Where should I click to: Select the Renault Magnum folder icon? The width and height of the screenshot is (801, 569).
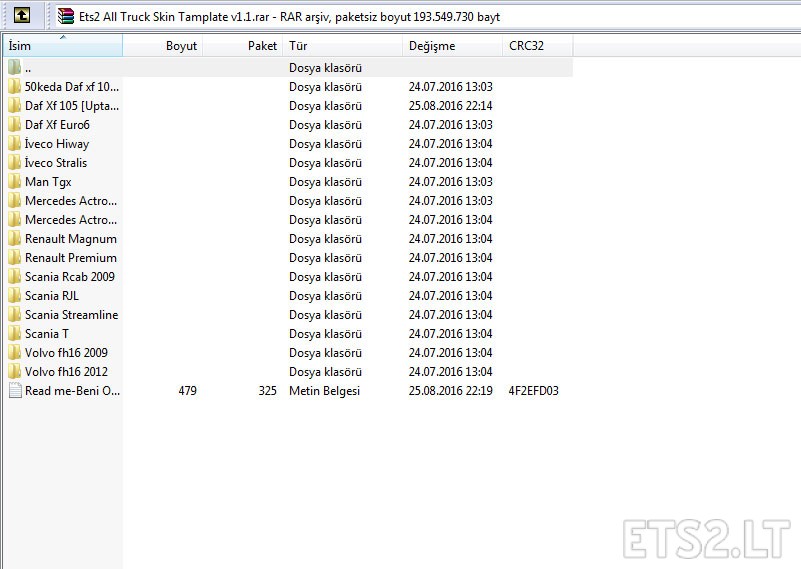[x=15, y=239]
